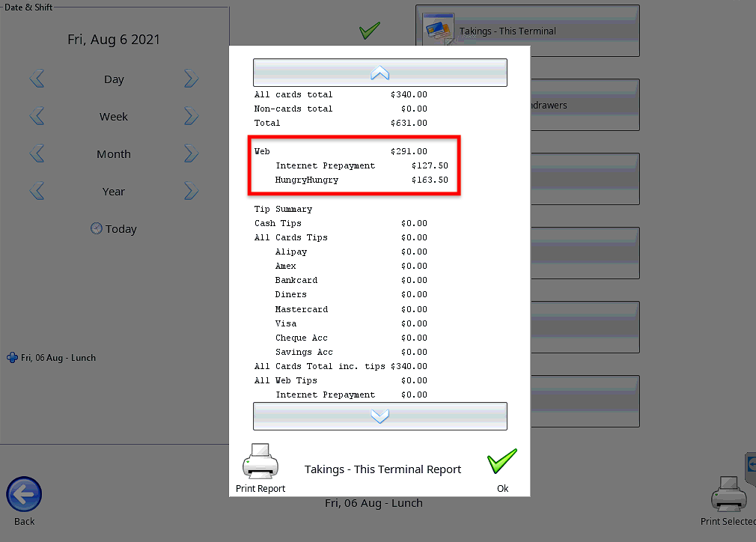
Task: Click Cash Tips line
Action: coord(341,223)
